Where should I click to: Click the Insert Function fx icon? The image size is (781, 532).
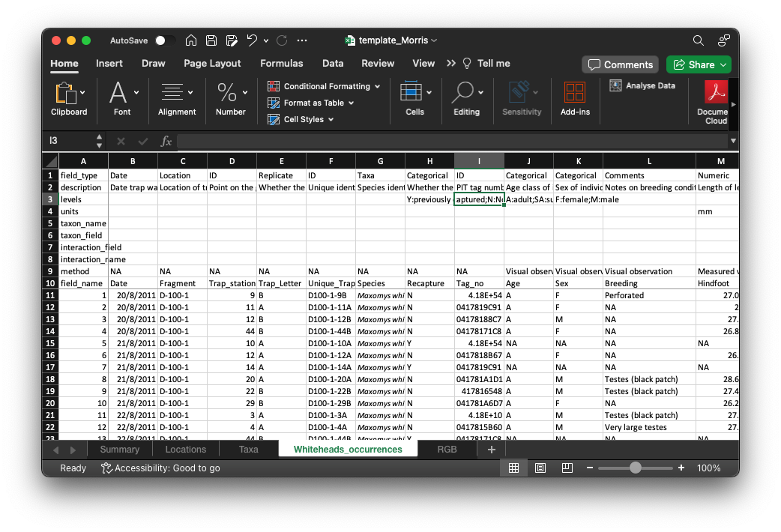(166, 141)
